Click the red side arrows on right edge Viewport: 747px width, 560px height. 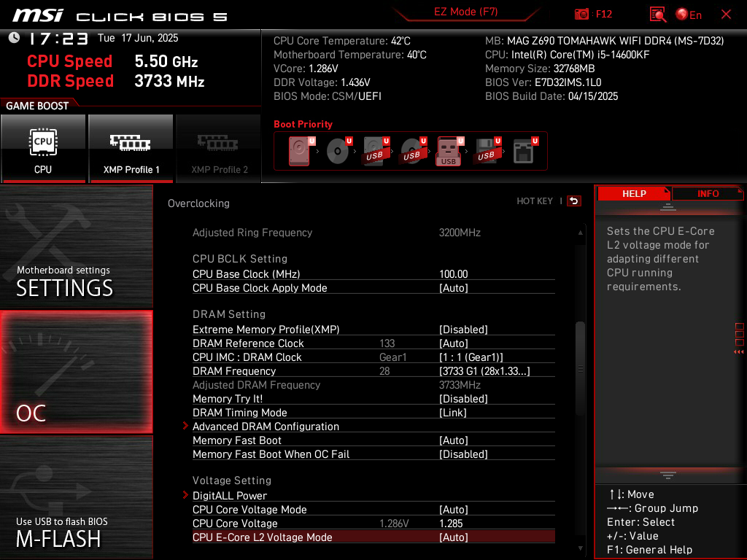(739, 352)
